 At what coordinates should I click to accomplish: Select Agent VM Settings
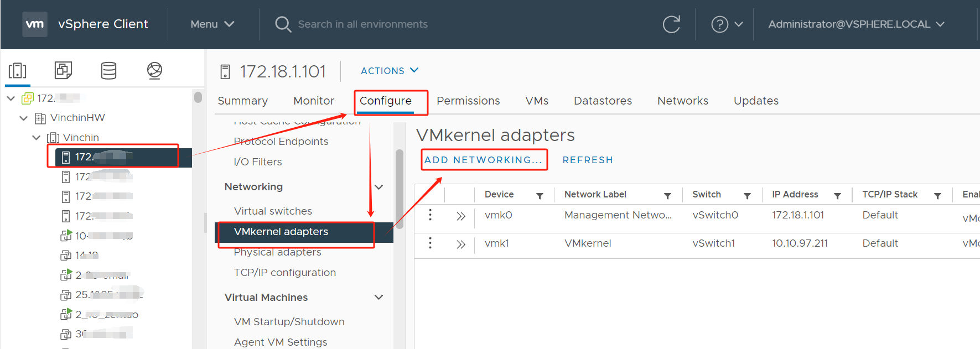pos(281,342)
